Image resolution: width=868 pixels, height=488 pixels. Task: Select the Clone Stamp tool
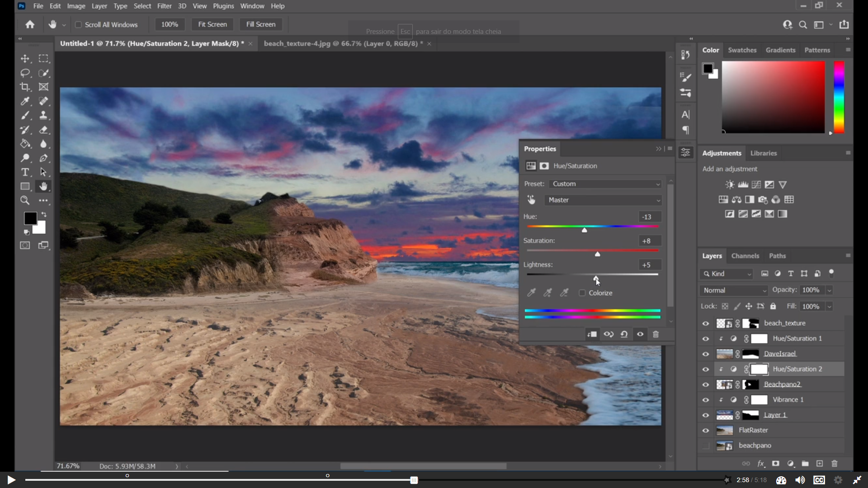coord(44,115)
